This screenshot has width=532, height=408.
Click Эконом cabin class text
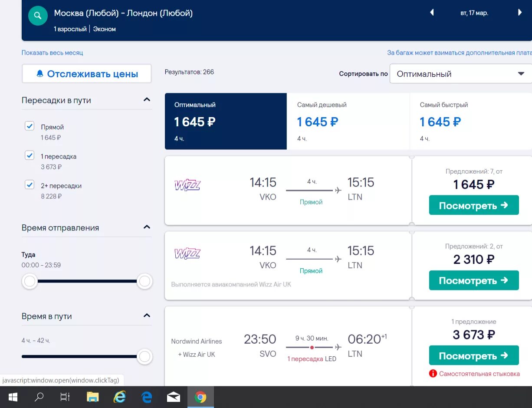(x=105, y=29)
